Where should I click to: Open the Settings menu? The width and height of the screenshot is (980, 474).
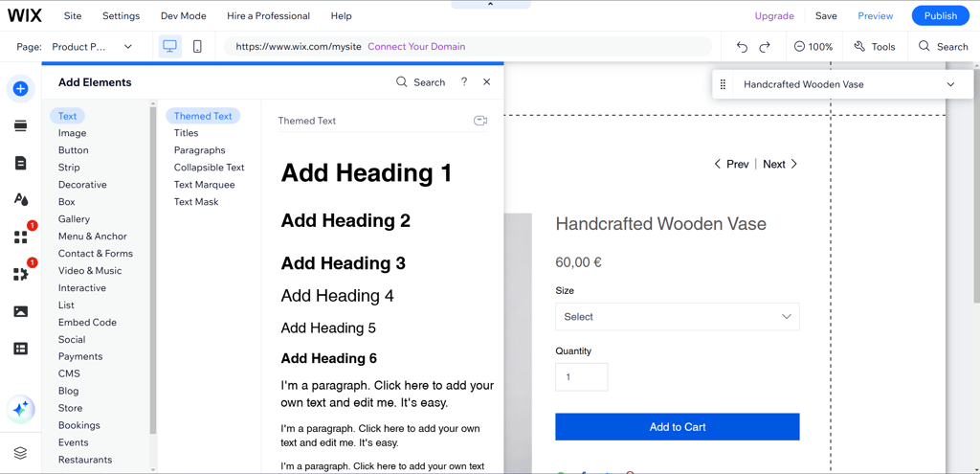coord(122,15)
